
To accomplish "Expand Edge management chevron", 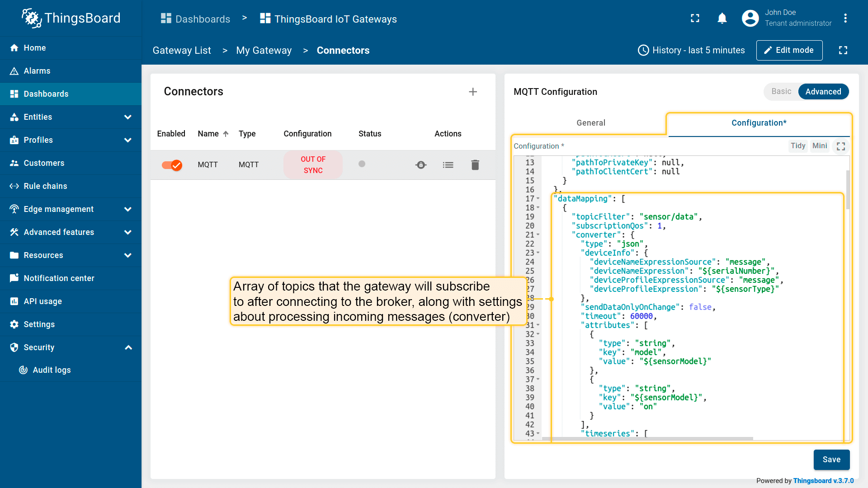I will pyautogui.click(x=128, y=209).
